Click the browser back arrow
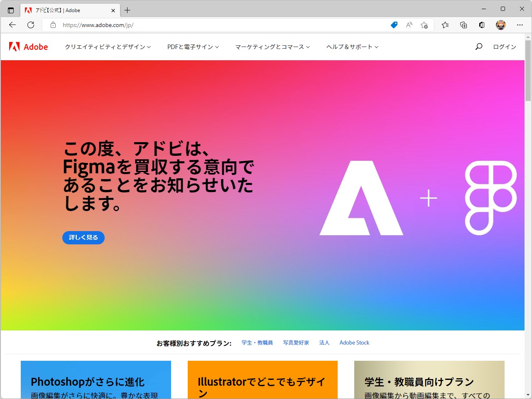This screenshot has height=399, width=532. pyautogui.click(x=12, y=25)
